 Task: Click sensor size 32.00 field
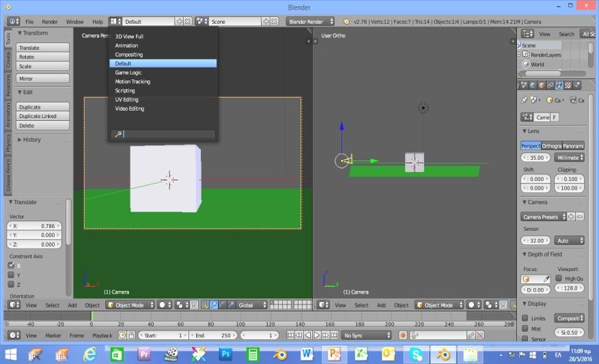tap(535, 240)
